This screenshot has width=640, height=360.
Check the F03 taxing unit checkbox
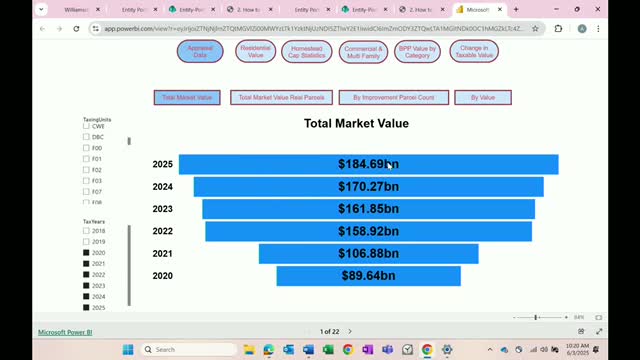tap(86, 180)
